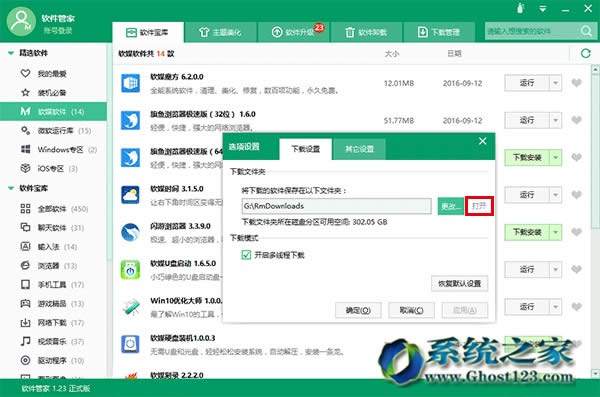Click the 旗鱼浏览器极速版 (32位) app icon
This screenshot has width=600, height=397.
coord(130,120)
